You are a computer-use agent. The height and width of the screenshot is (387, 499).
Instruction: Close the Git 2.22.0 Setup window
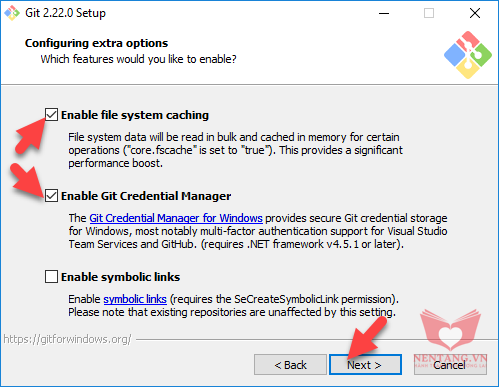click(x=475, y=13)
